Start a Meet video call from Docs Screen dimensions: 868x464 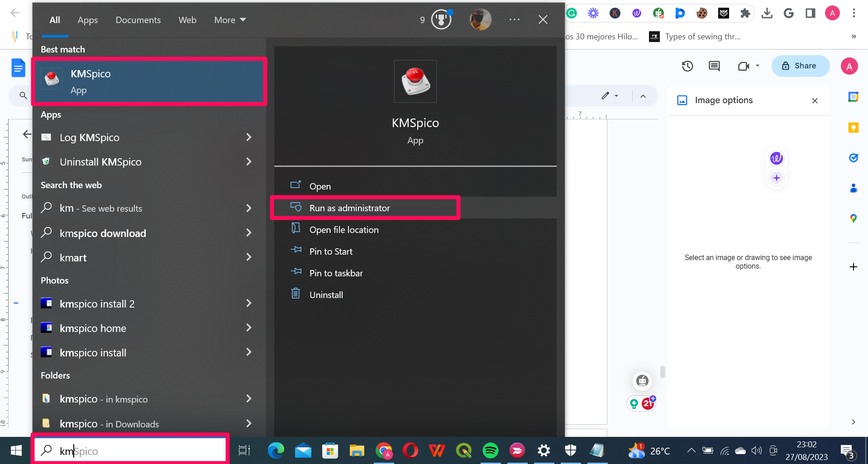[744, 66]
